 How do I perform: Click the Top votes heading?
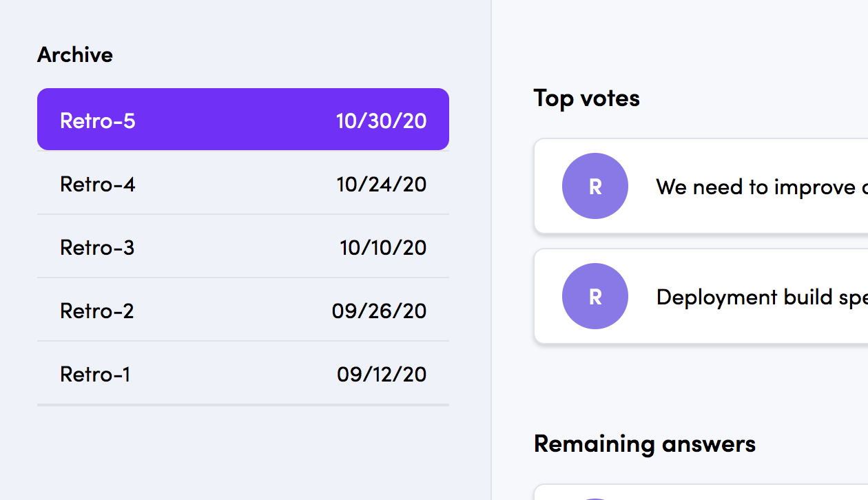[x=587, y=98]
